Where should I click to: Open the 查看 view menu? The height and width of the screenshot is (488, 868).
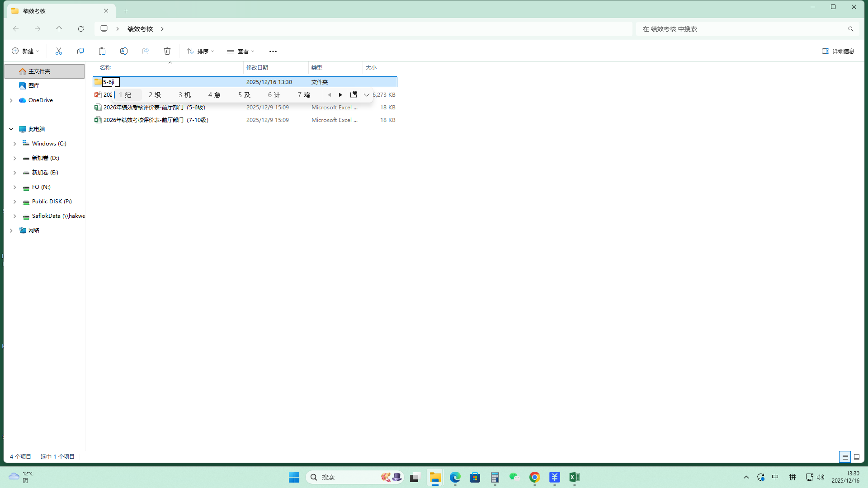coord(241,51)
